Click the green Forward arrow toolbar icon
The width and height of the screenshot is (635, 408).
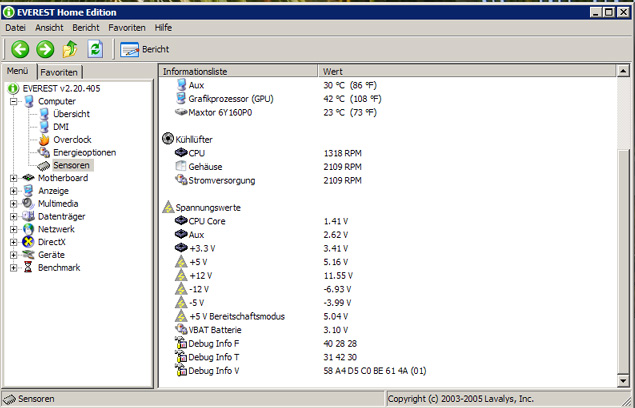pyautogui.click(x=45, y=49)
